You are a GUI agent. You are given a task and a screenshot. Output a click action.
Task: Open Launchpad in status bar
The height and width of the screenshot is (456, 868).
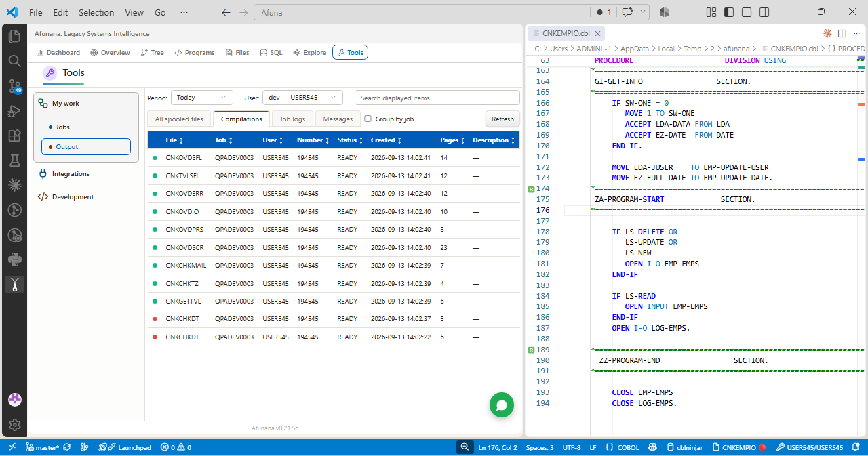click(125, 447)
